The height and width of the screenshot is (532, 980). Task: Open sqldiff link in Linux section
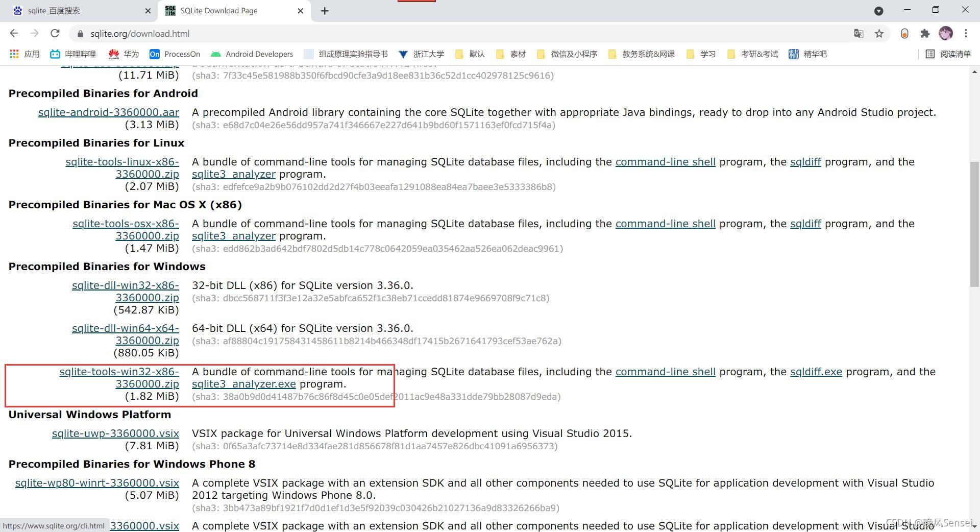point(805,162)
